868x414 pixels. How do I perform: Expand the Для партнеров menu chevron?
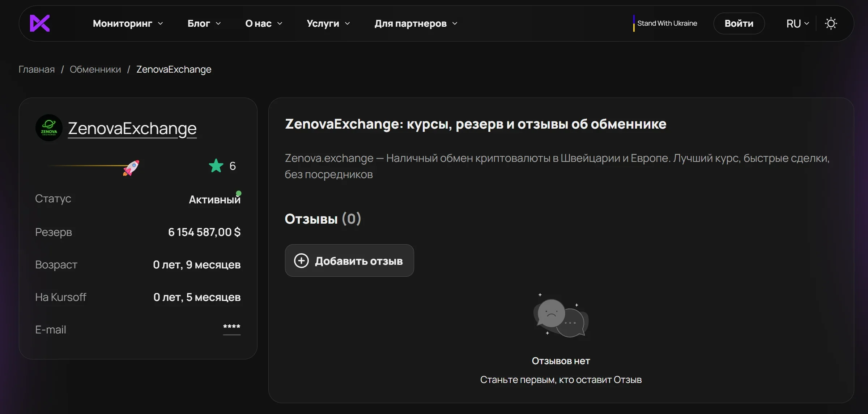click(455, 23)
